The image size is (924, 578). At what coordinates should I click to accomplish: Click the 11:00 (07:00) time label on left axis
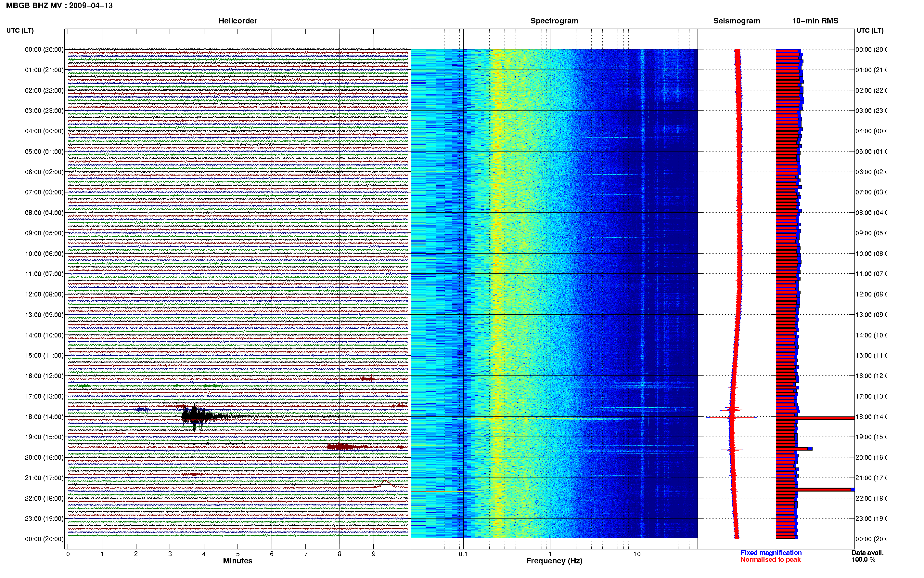point(44,274)
